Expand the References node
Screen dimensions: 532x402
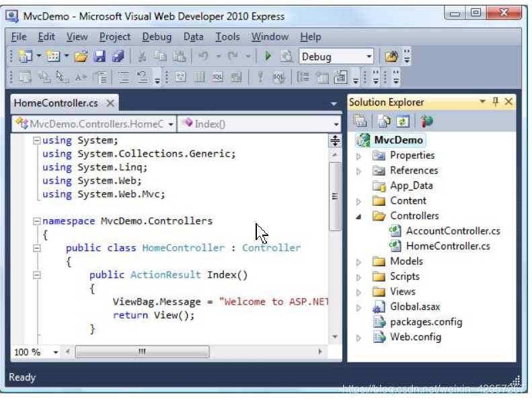point(358,171)
